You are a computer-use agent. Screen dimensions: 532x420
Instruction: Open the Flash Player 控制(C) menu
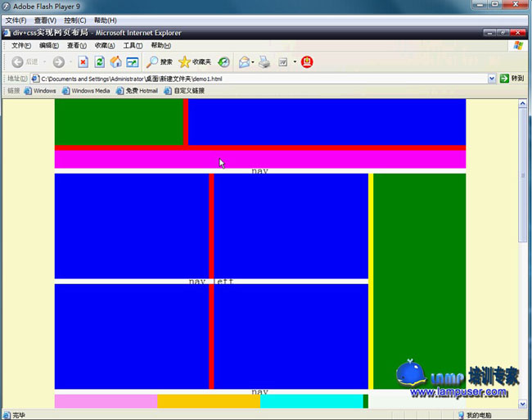coord(74,20)
